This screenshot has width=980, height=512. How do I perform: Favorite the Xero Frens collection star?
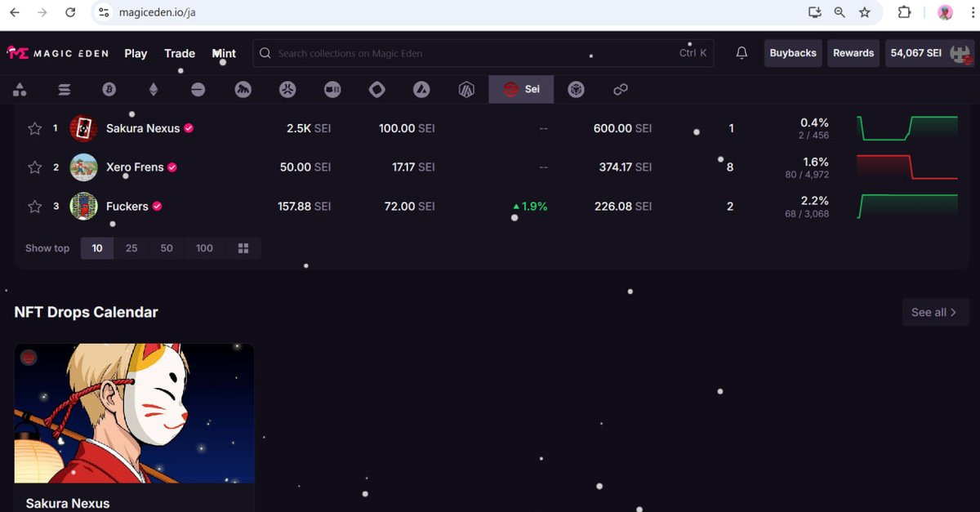[x=34, y=167]
